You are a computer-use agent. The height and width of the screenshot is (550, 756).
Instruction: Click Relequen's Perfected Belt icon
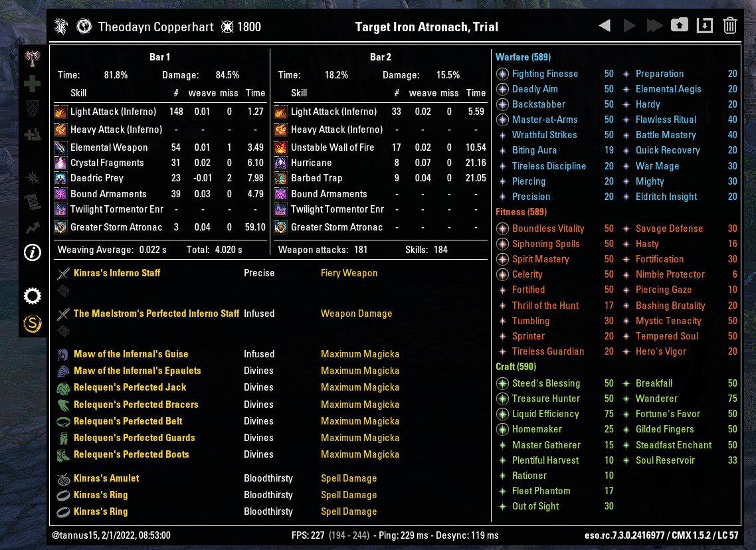[63, 422]
